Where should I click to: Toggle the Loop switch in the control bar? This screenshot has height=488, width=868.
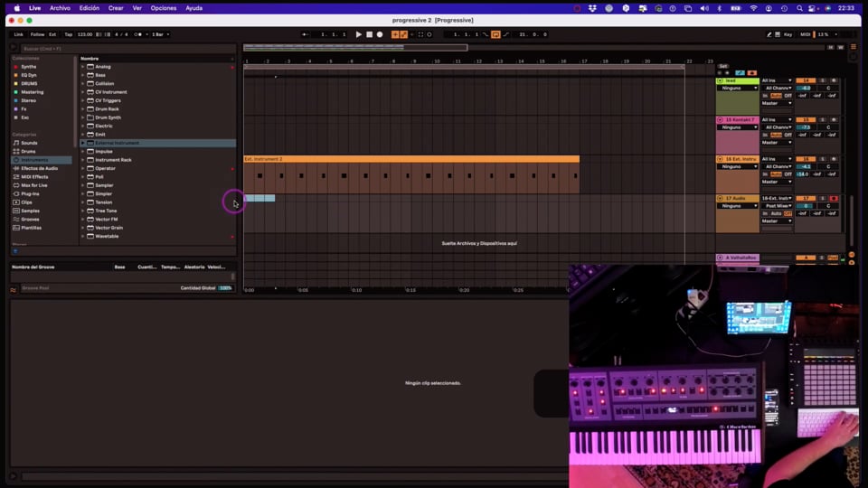(x=495, y=34)
